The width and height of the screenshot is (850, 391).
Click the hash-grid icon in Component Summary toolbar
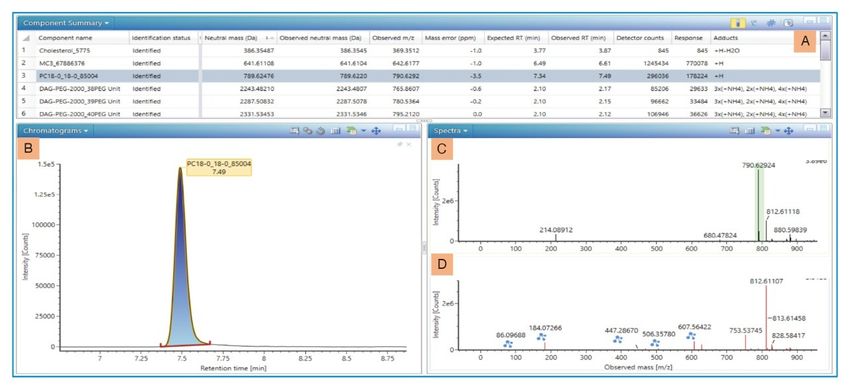(770, 23)
